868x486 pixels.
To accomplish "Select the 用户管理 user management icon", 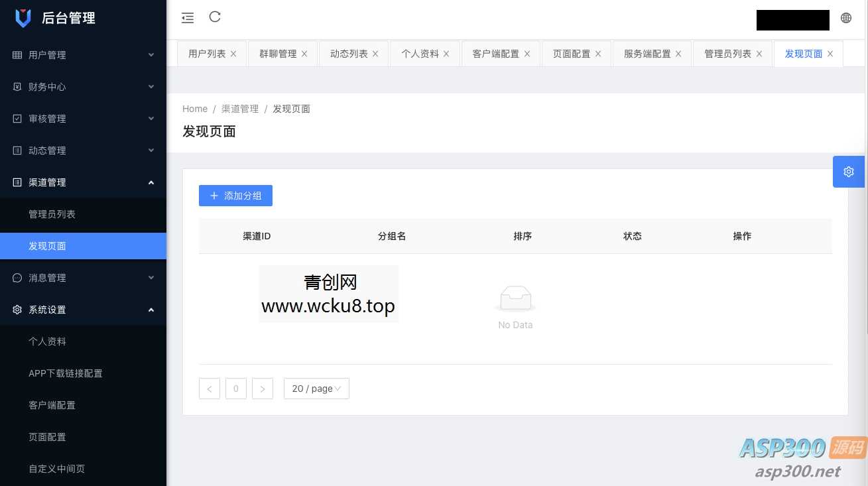I will coord(17,55).
